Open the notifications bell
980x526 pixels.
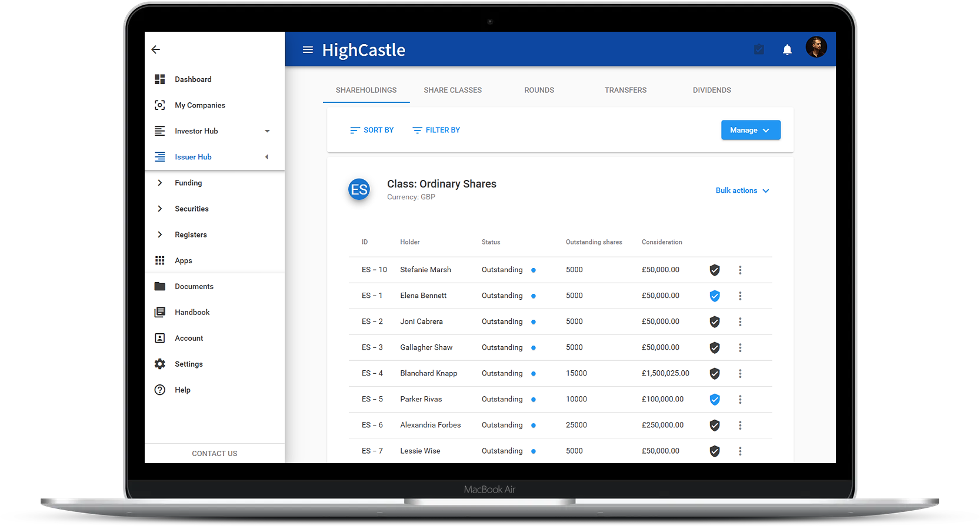coord(787,50)
